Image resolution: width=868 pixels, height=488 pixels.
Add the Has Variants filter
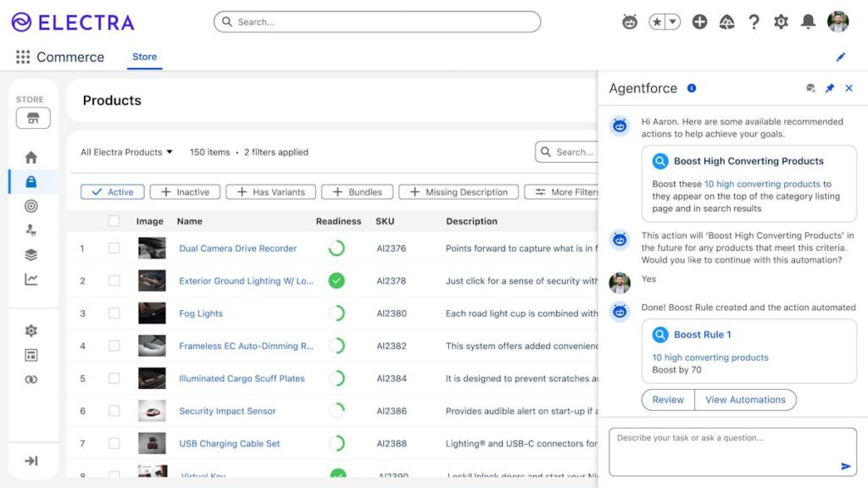[270, 192]
